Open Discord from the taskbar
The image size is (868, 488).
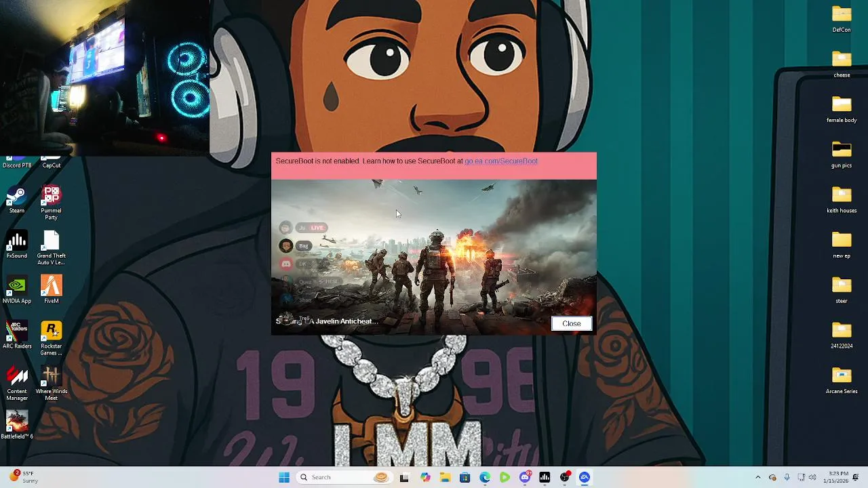[525, 477]
